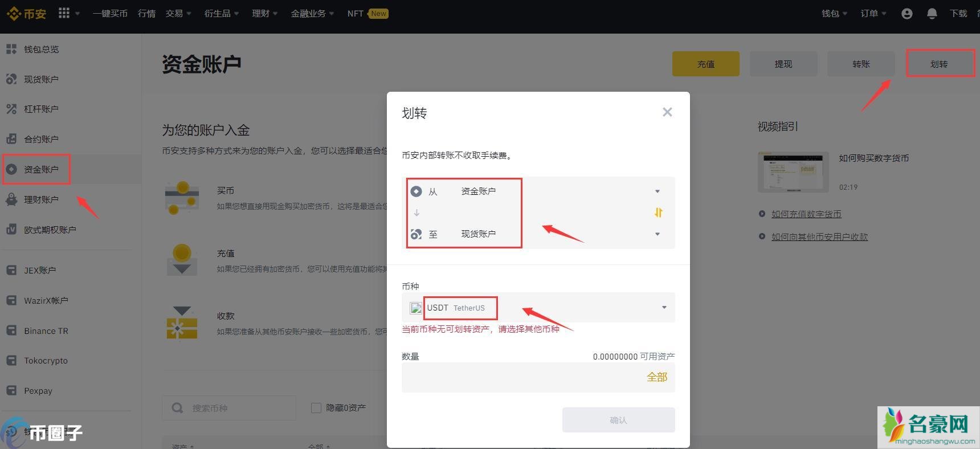Click the funding account (资金账户) sidebar icon
Image resolution: width=980 pixels, height=449 pixels.
pos(11,169)
